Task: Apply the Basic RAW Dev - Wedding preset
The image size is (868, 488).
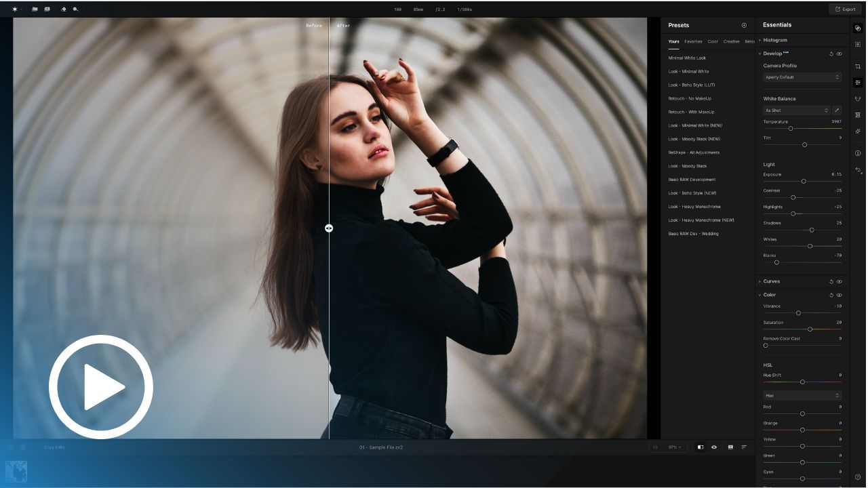Action: click(x=694, y=234)
